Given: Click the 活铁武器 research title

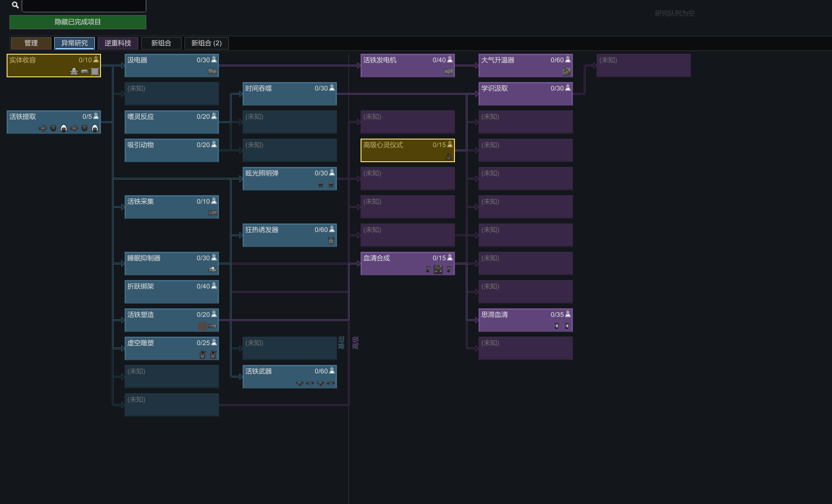Looking at the screenshot, I should (259, 371).
